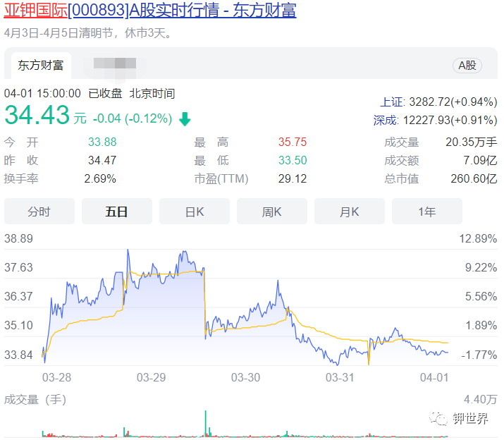
Task: Open the 亚钾国际[000893] 东方财富 title link
Action: (x=150, y=10)
